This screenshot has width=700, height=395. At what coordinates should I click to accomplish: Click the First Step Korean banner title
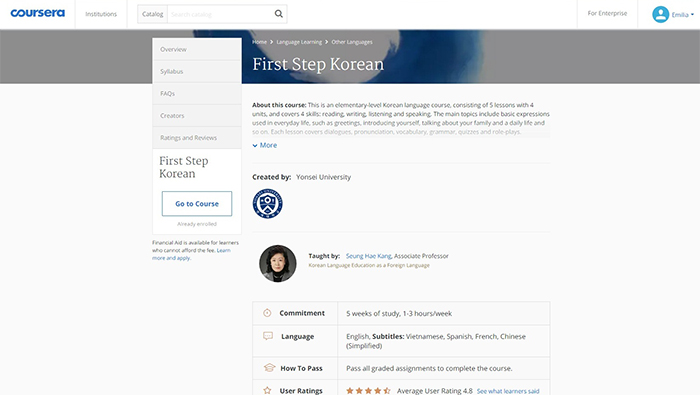(x=318, y=64)
